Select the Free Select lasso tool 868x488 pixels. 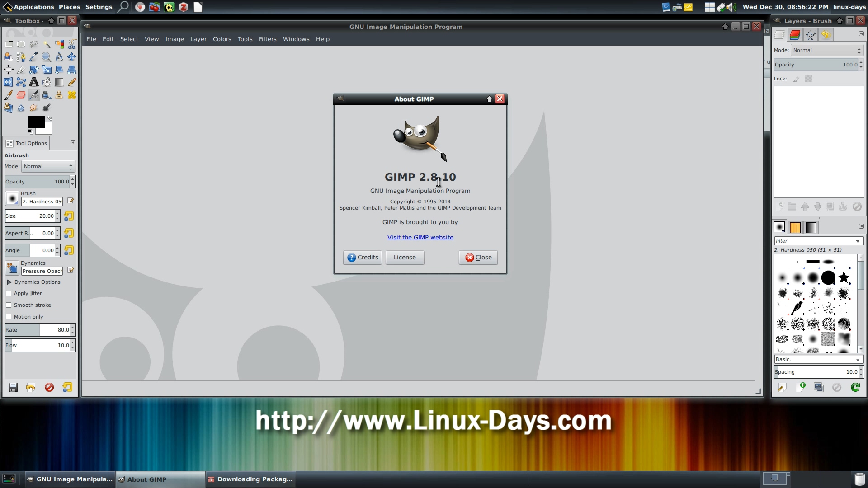[x=34, y=44]
